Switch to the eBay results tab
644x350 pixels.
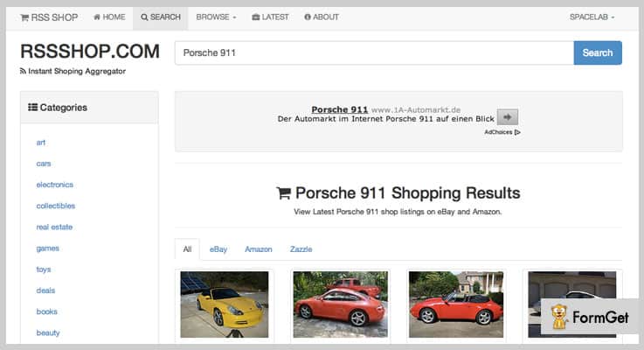pos(218,249)
